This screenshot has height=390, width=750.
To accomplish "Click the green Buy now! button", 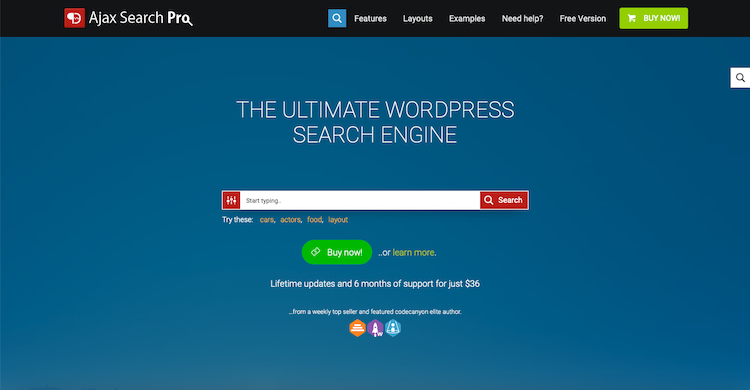I will coord(337,252).
